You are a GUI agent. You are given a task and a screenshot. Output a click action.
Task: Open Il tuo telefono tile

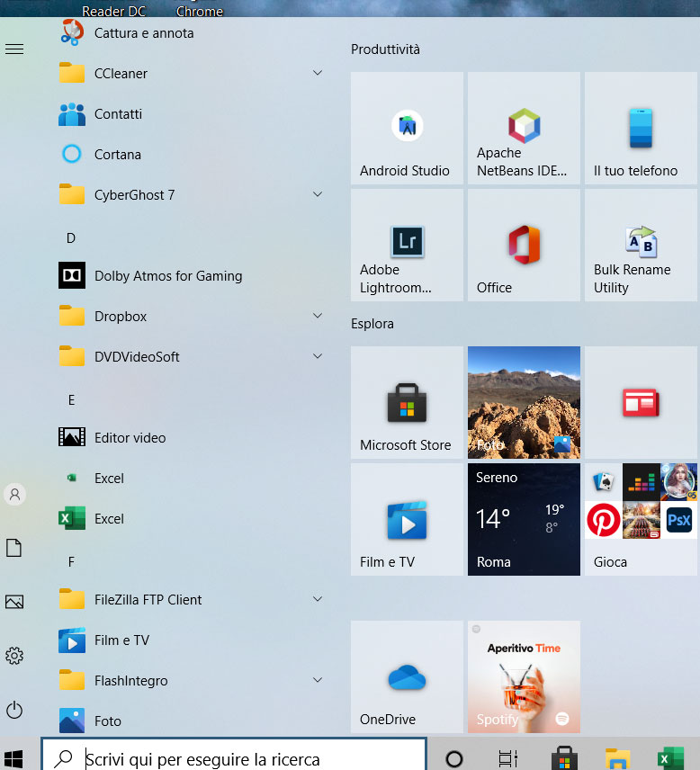pos(641,128)
